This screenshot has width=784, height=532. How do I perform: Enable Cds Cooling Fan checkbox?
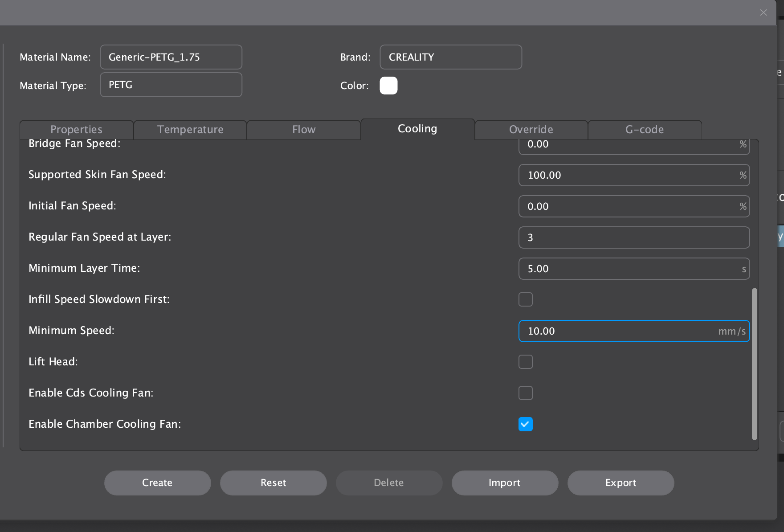526,393
